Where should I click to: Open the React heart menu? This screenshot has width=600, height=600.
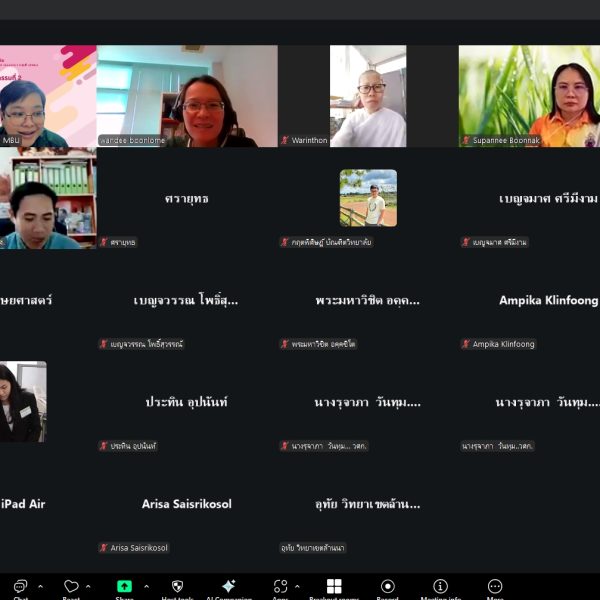(71, 586)
